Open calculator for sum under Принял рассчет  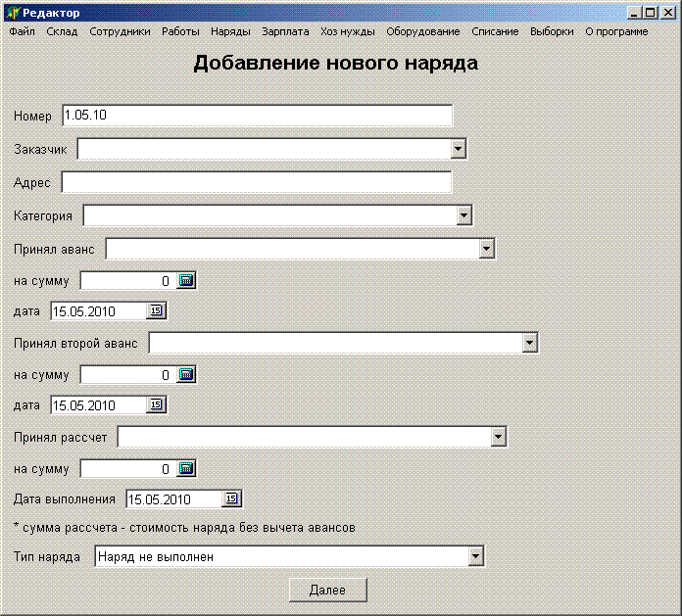187,468
